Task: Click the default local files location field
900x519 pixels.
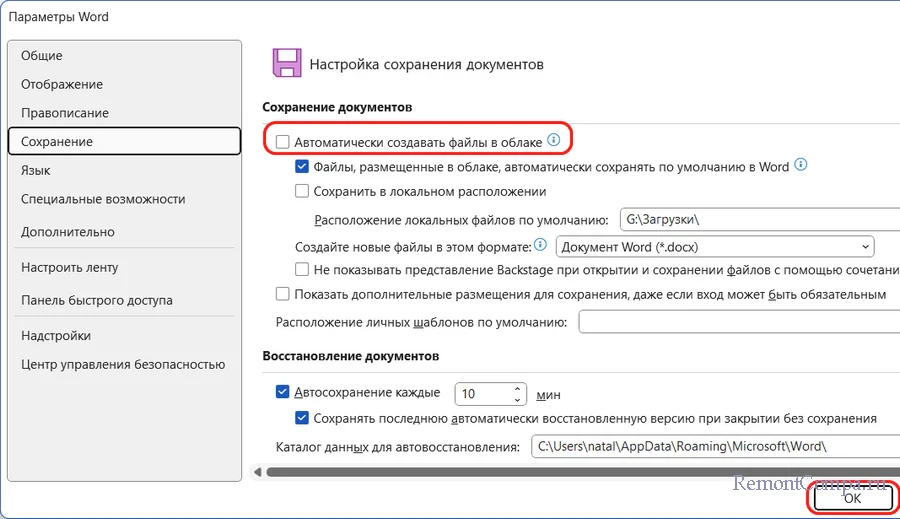Action: [758, 220]
